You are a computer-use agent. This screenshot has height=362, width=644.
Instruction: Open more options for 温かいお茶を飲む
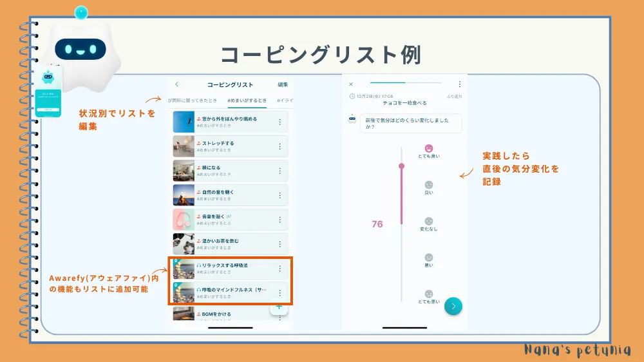279,244
